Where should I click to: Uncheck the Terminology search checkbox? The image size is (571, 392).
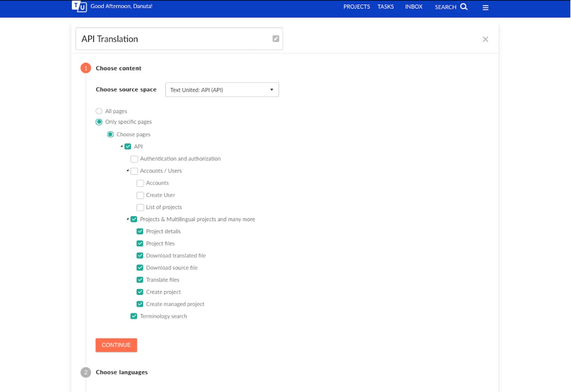point(134,317)
